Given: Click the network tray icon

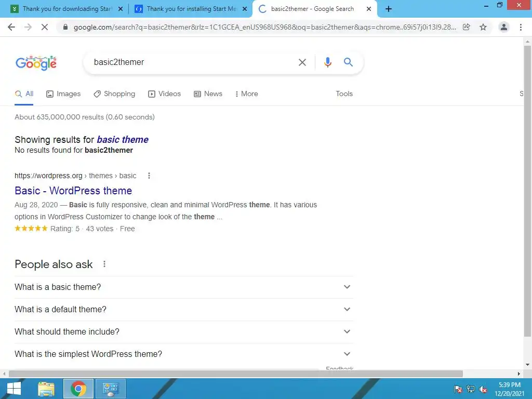Looking at the screenshot, I should 471,389.
